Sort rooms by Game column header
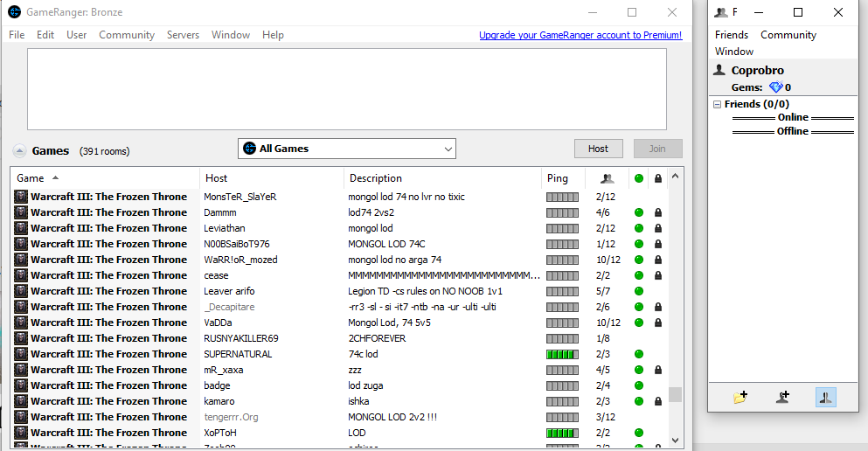Image resolution: width=868 pixels, height=451 pixels. pos(105,178)
